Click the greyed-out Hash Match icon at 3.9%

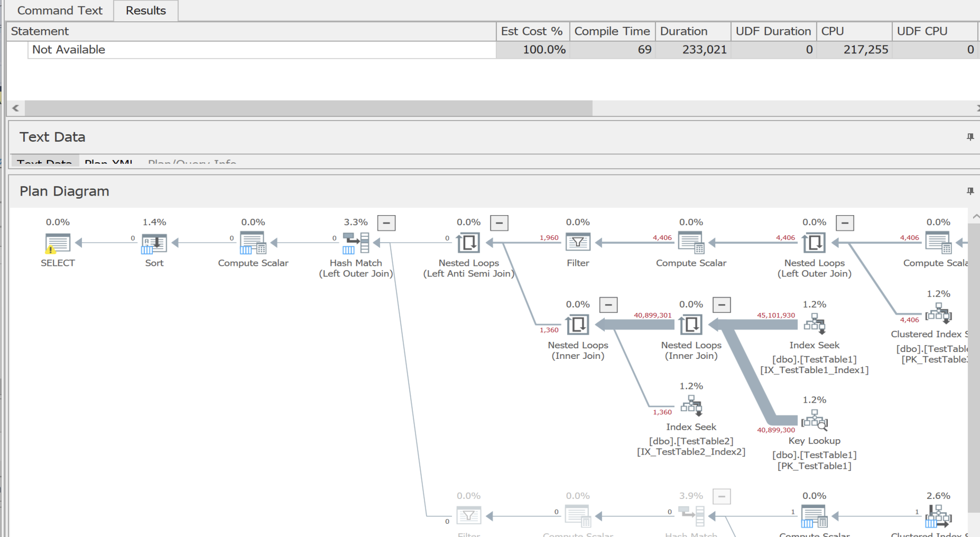(691, 516)
